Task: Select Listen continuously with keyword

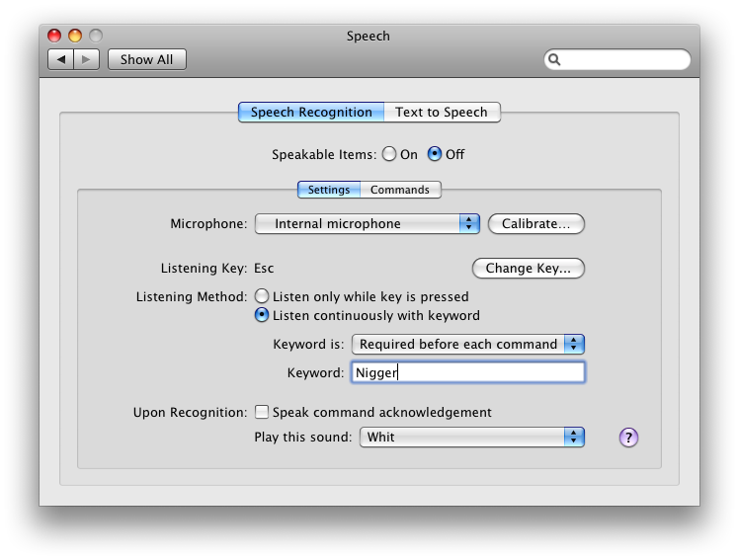Action: tap(262, 316)
